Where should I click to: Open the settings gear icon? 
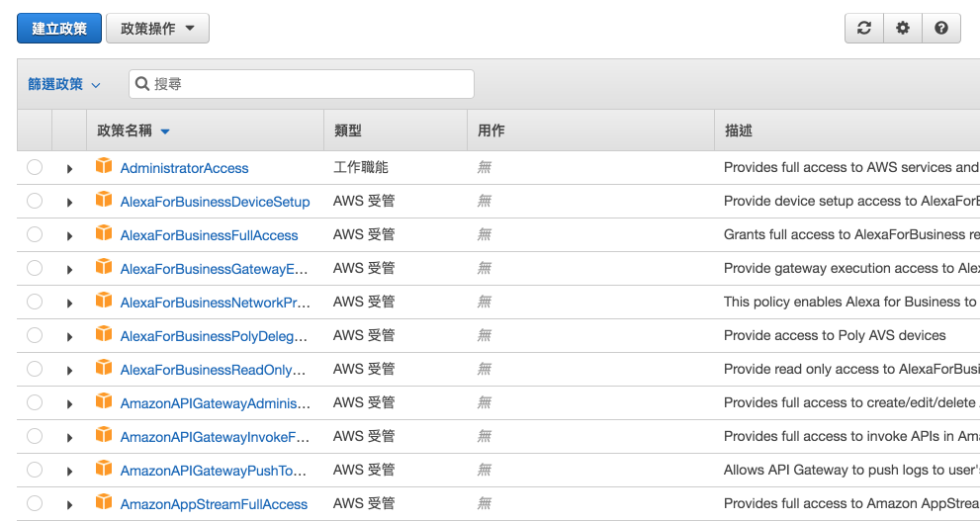(x=903, y=28)
